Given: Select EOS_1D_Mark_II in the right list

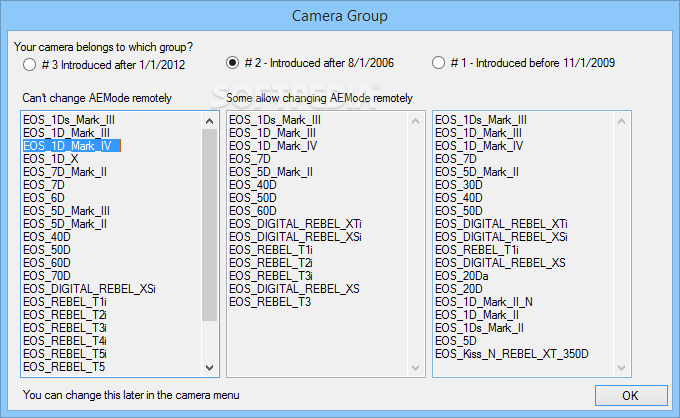Looking at the screenshot, I should click(477, 315).
